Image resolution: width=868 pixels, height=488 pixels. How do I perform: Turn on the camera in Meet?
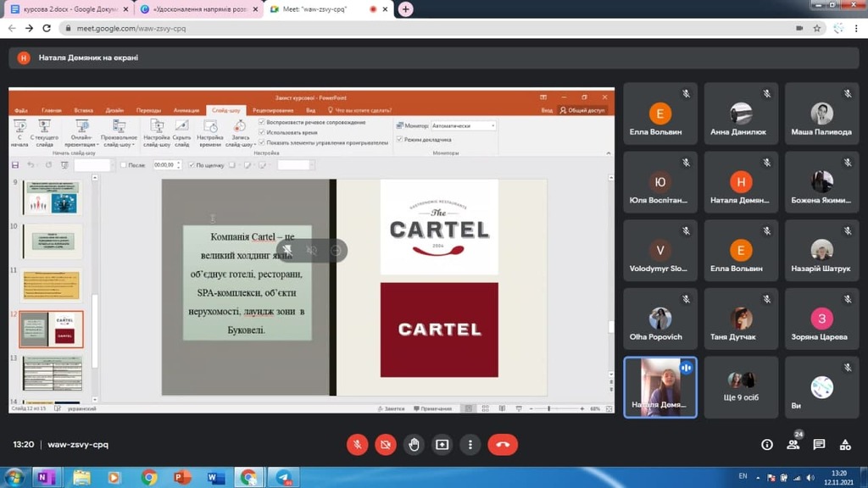pyautogui.click(x=386, y=444)
